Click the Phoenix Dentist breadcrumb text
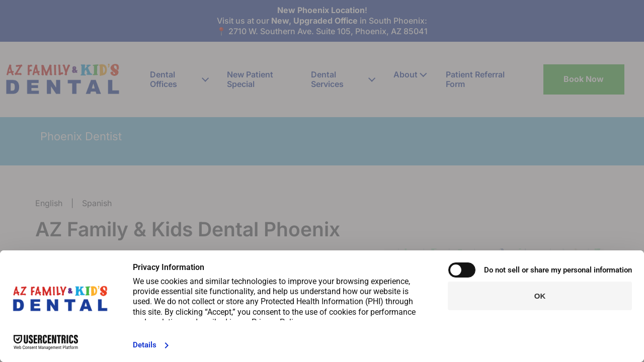Viewport: 644px width, 362px height. click(x=81, y=136)
